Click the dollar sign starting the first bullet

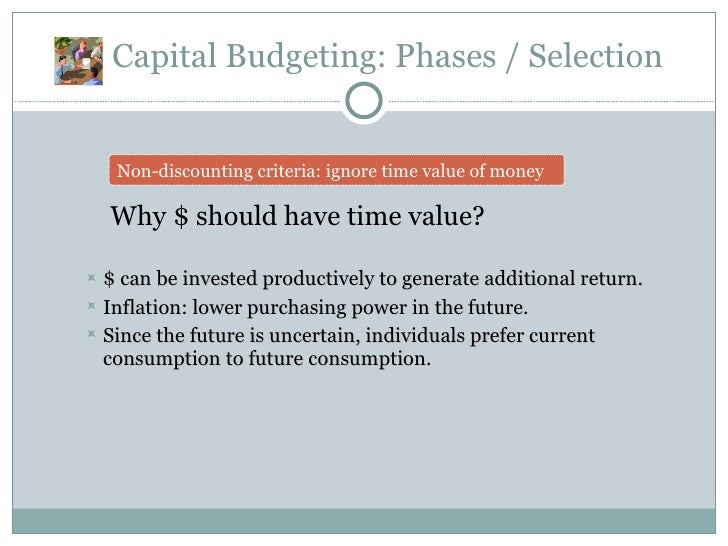tap(109, 278)
